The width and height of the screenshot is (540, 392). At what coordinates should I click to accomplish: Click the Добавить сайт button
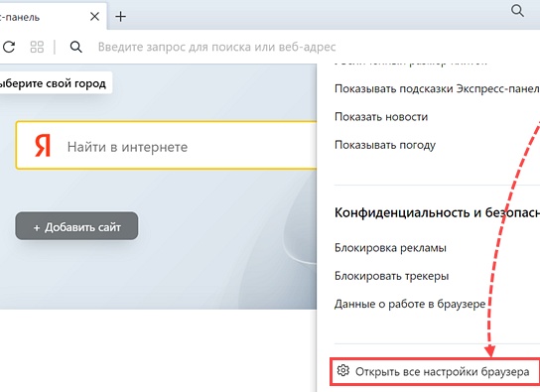coord(76,226)
